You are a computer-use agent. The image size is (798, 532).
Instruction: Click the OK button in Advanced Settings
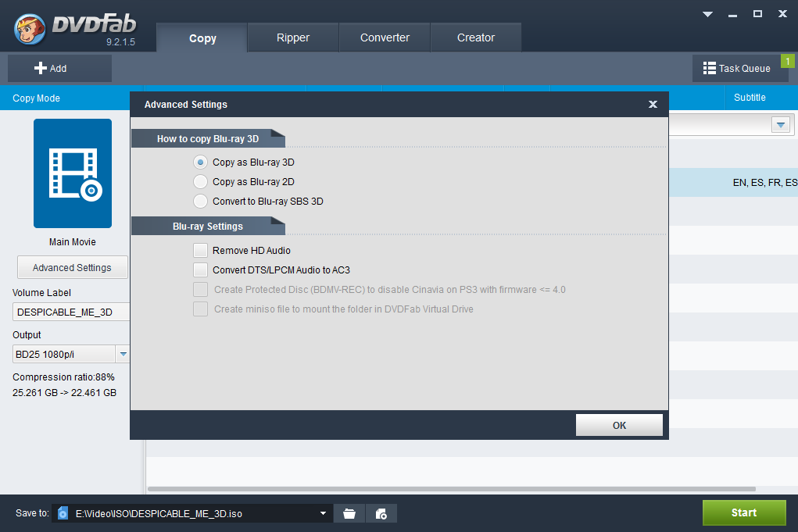[x=619, y=425]
